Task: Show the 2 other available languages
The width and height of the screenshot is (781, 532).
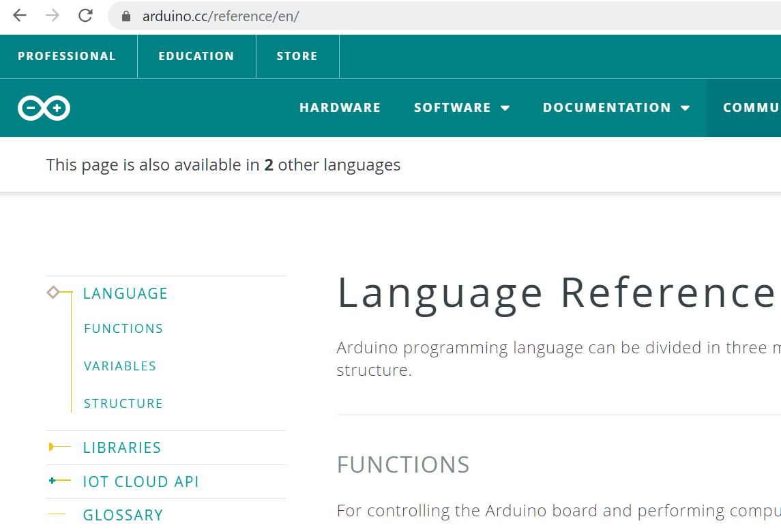Action: tap(269, 165)
